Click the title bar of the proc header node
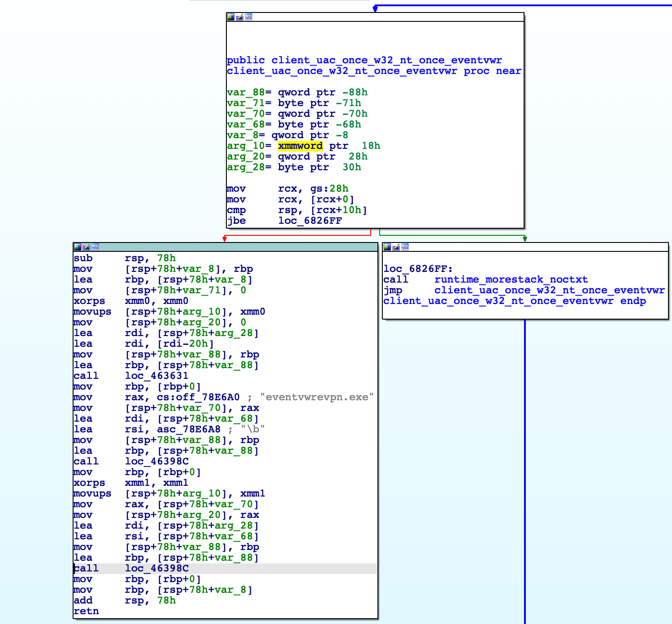This screenshot has height=624, width=672. [x=375, y=17]
